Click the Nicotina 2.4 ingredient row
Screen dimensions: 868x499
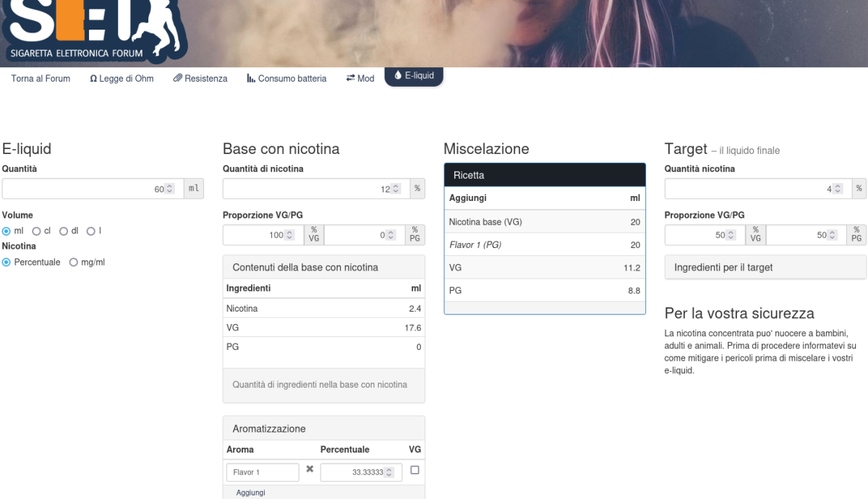tap(323, 309)
